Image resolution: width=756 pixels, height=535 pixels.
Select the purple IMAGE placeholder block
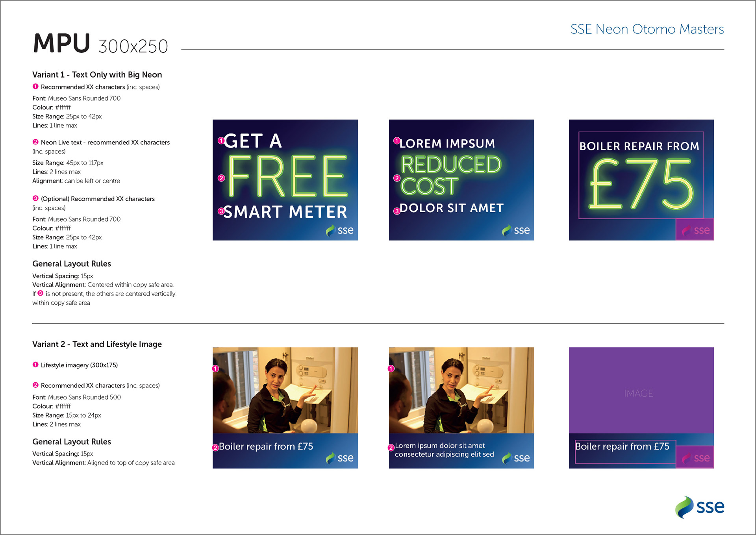point(641,390)
